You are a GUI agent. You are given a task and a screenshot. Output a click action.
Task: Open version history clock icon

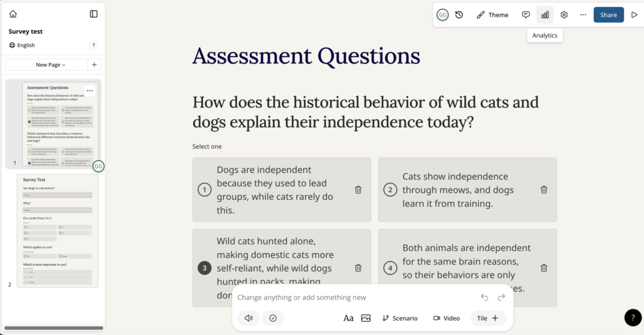(x=459, y=15)
